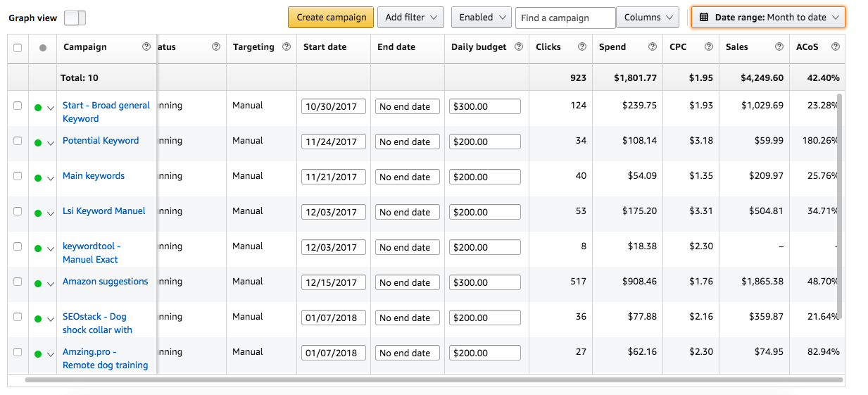Viewport: 868px width, 395px height.
Task: Select the Potential Keyword campaign checkbox
Action: pyautogui.click(x=18, y=141)
